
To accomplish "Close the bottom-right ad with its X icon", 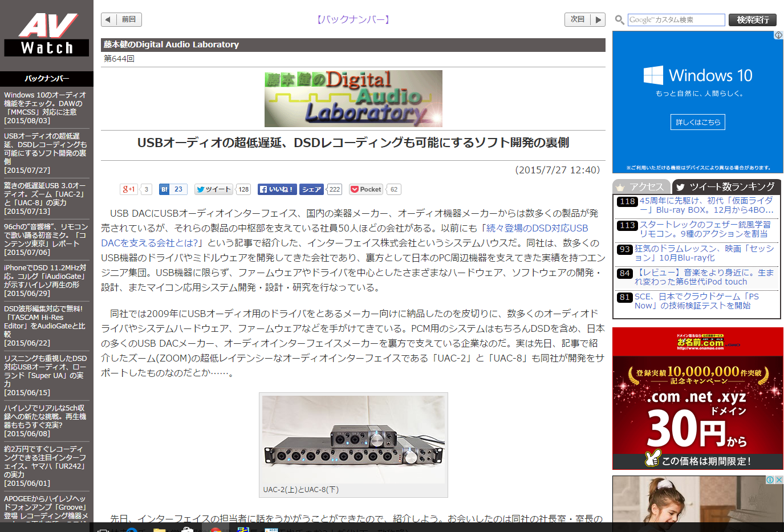I will click(x=779, y=480).
